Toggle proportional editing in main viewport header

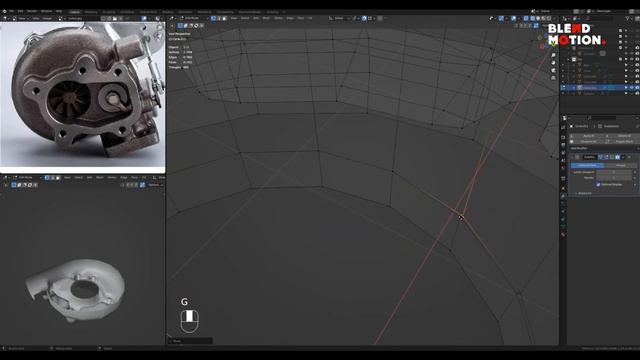(x=380, y=18)
